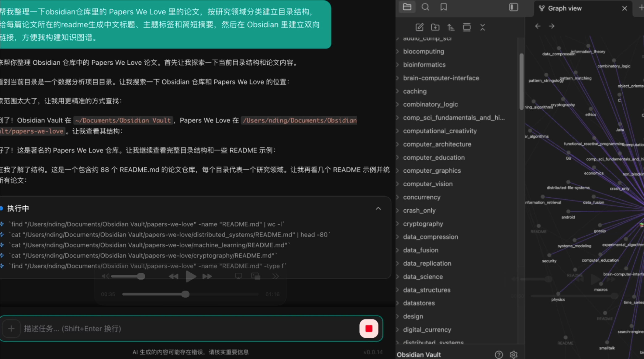Create a new note with pencil icon
This screenshot has height=359, width=644.
[419, 27]
